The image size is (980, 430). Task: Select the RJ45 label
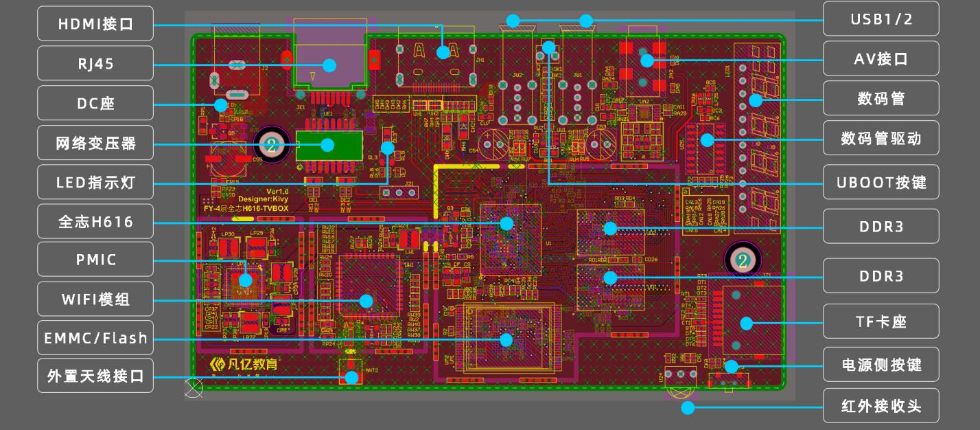[x=95, y=64]
